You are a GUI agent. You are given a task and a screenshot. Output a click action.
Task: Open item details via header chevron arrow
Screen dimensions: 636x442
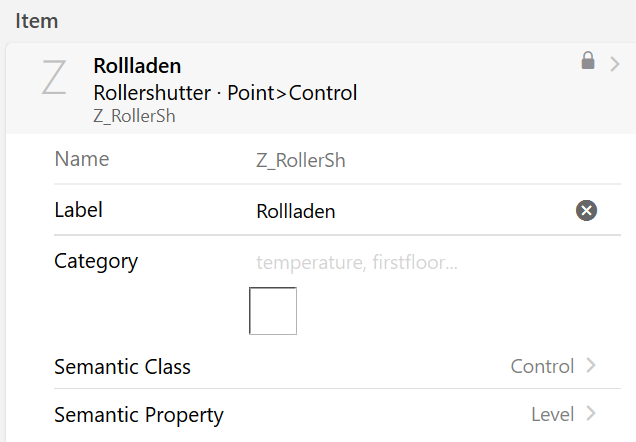[x=615, y=64]
